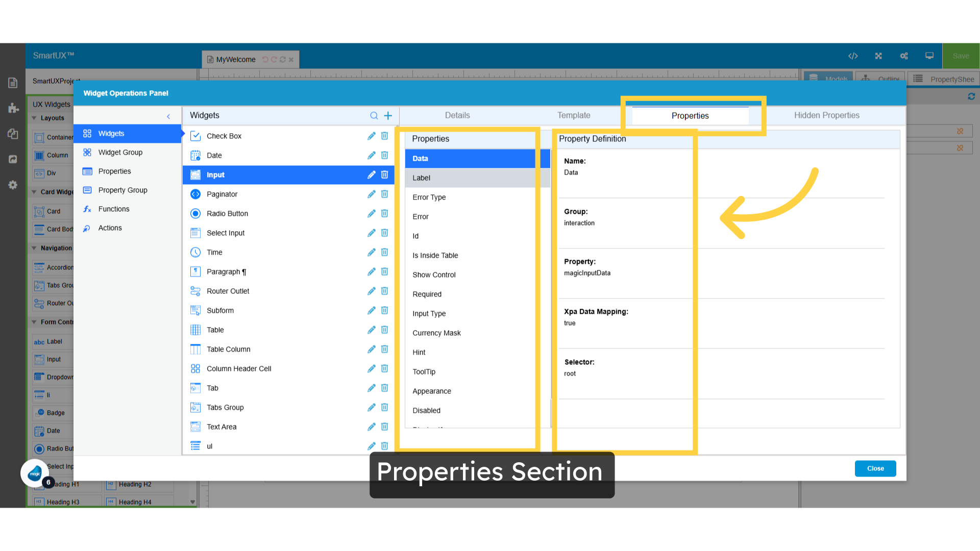Click the Close button in the panel
This screenshot has width=980, height=551.
point(875,468)
